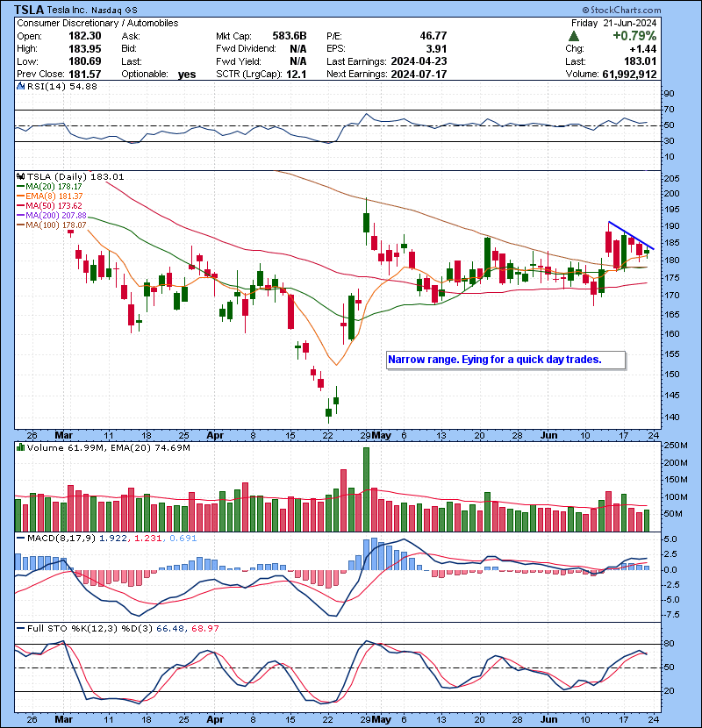This screenshot has height=728, width=702.
Task: Click the Volume 61.99M, EMA(20) 74.69M label
Action: click(108, 447)
